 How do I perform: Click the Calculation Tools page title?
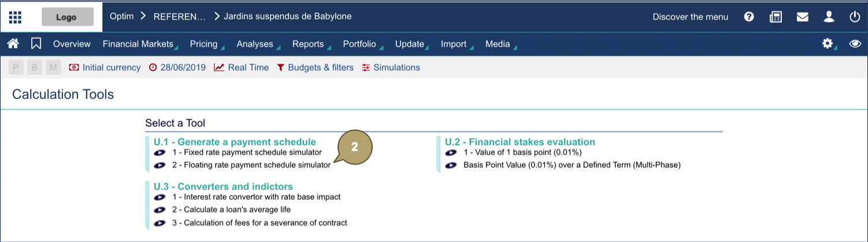63,94
